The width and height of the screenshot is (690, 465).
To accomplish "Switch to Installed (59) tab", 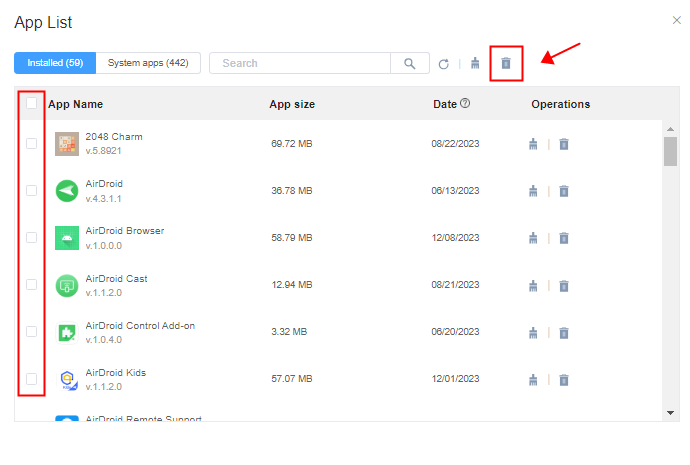I will point(55,63).
